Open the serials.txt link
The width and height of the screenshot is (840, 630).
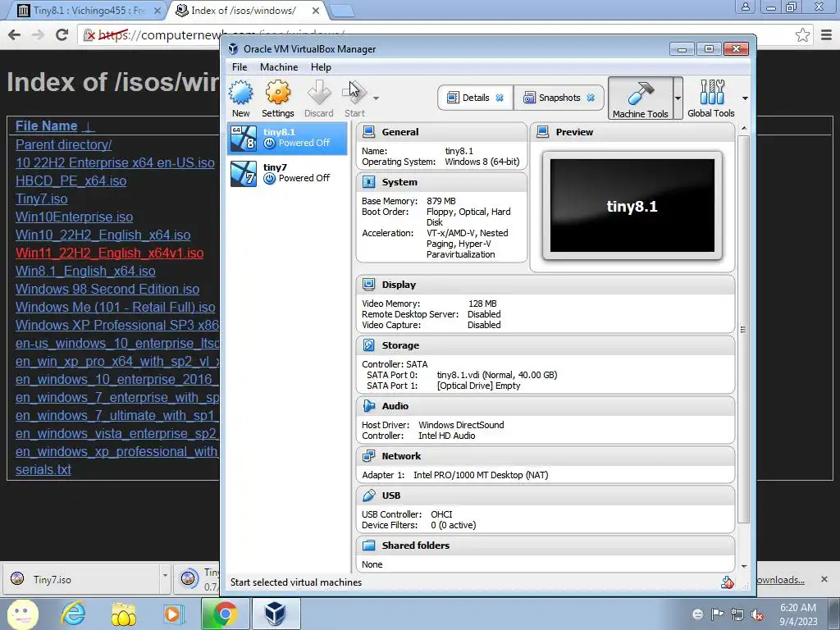coord(43,470)
